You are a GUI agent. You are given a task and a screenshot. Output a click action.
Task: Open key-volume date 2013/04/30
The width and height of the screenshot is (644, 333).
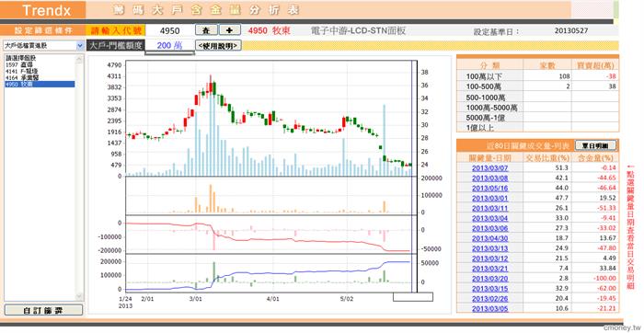(x=489, y=238)
